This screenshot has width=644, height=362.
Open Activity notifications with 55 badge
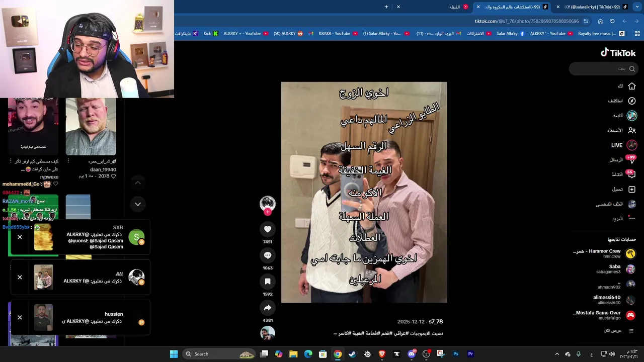(x=623, y=174)
